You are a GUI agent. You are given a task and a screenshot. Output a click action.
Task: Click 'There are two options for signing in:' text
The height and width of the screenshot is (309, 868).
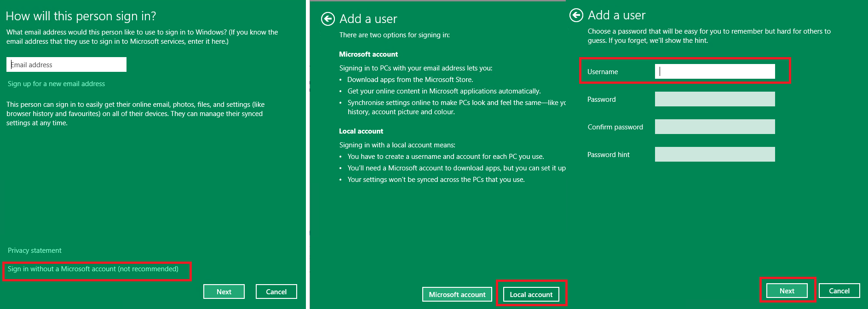[x=395, y=35]
